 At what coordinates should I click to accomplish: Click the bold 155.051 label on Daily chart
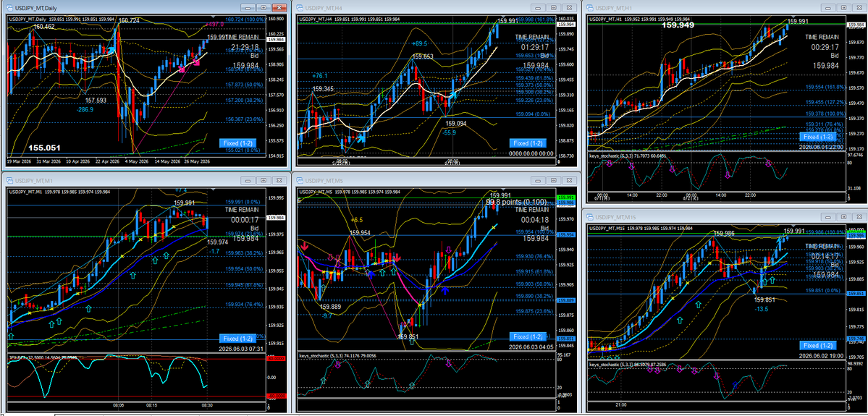43,148
